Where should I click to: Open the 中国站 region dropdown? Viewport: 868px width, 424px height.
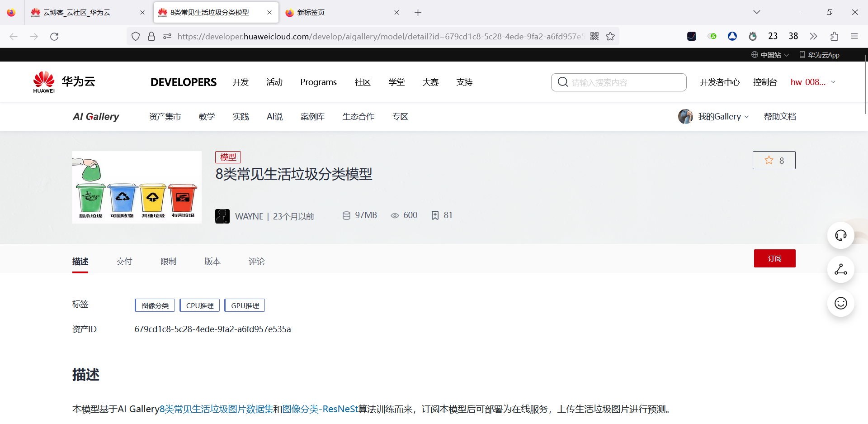point(769,54)
